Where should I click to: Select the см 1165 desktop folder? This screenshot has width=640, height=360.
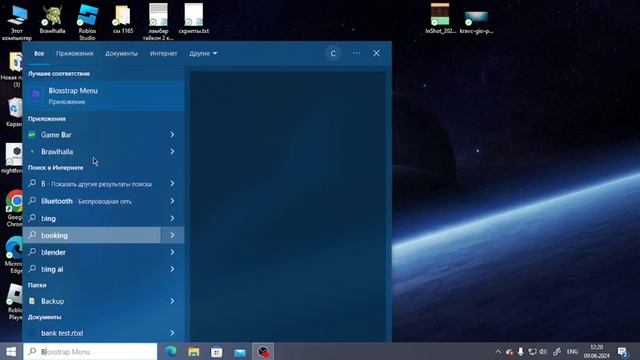point(122,19)
